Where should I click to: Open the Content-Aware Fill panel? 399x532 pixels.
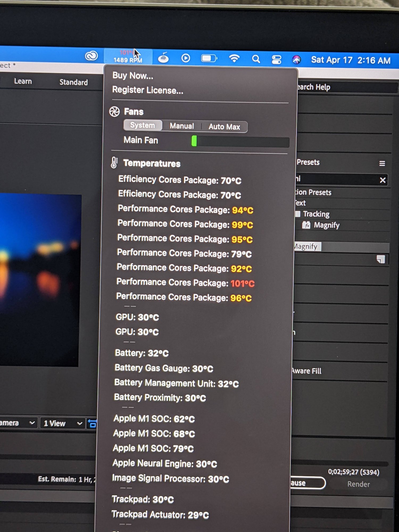coord(306,371)
